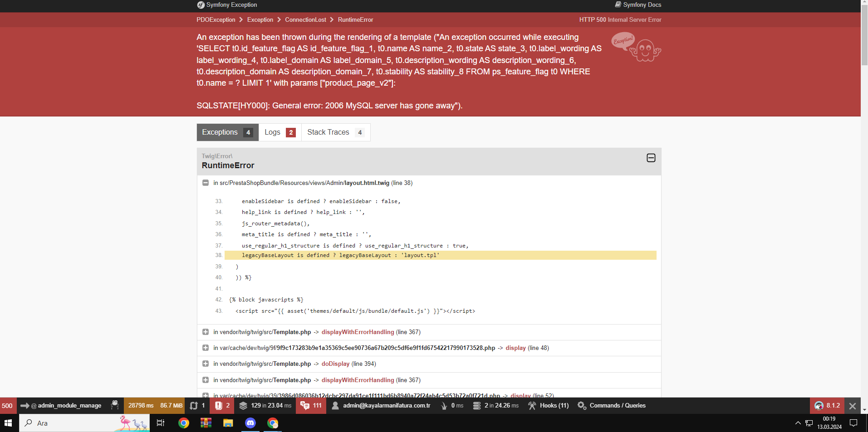Collapse the RuntimeError exception panel
Screen dimensions: 868x432
(x=651, y=158)
